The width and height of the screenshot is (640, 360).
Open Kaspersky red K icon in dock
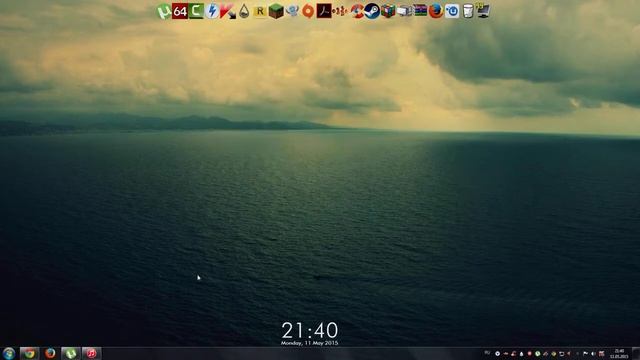click(x=228, y=11)
